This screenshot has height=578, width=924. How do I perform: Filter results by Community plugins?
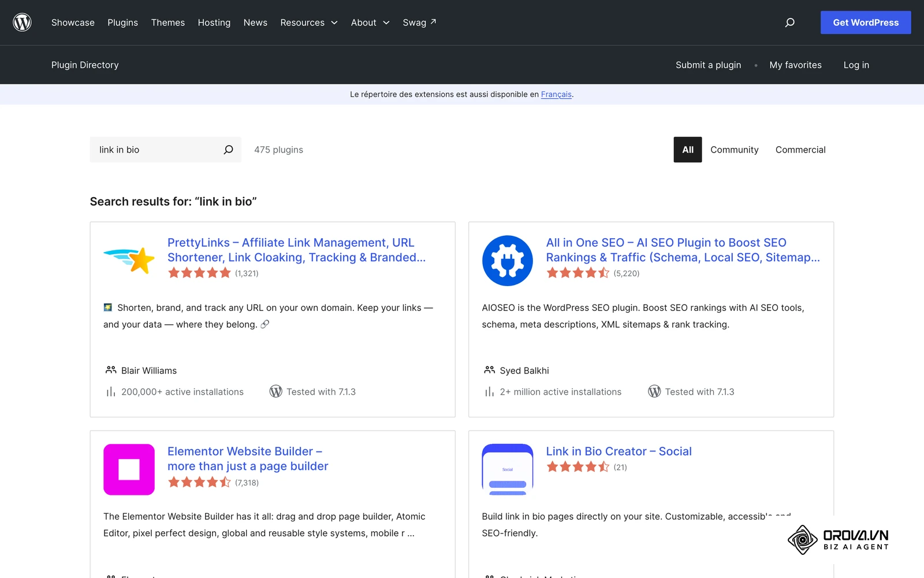click(x=734, y=150)
